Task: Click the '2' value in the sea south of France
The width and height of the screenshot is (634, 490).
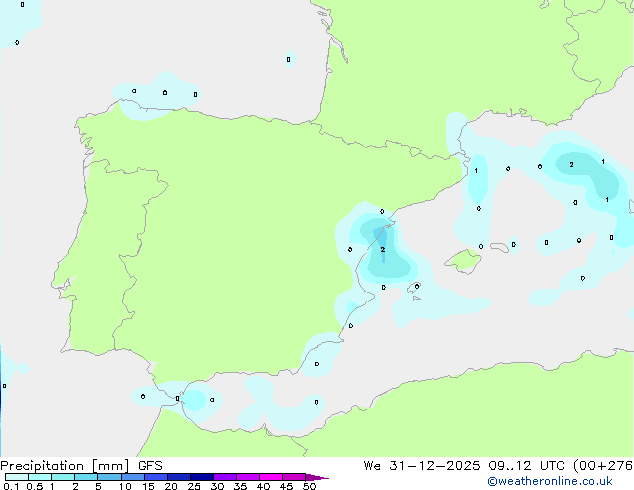Action: [571, 165]
